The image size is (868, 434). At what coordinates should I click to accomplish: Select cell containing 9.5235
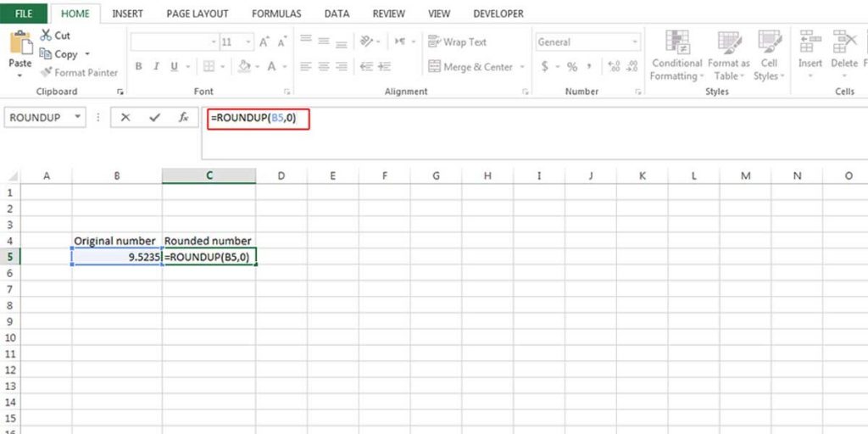pyautogui.click(x=117, y=257)
